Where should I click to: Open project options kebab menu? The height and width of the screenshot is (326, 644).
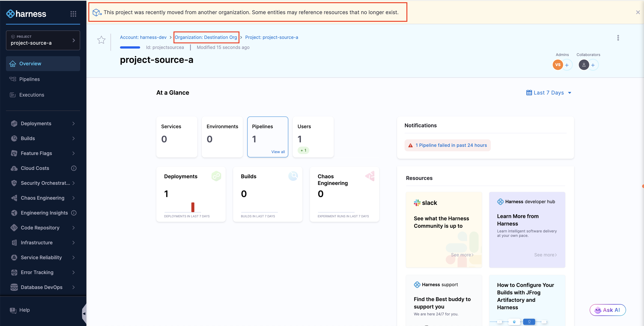point(618,38)
